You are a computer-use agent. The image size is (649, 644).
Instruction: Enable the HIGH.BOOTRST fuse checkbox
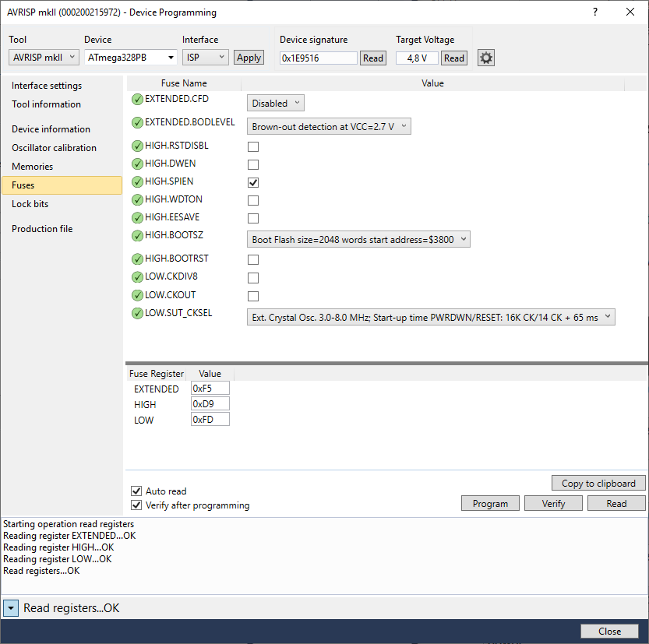point(253,260)
